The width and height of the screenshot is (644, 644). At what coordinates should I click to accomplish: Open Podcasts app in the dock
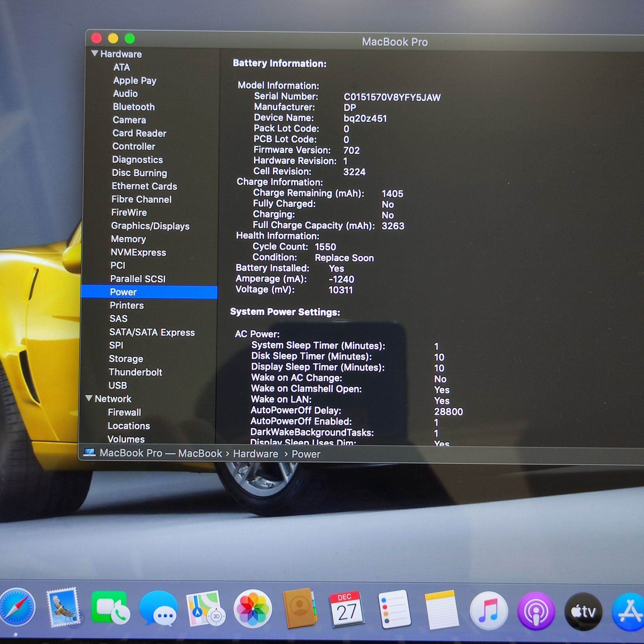pyautogui.click(x=536, y=611)
